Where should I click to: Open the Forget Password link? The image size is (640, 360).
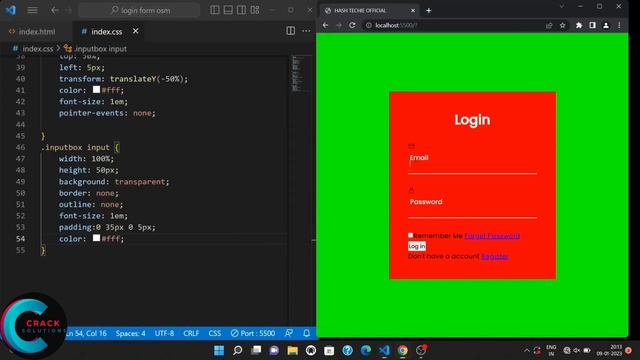tap(492, 236)
